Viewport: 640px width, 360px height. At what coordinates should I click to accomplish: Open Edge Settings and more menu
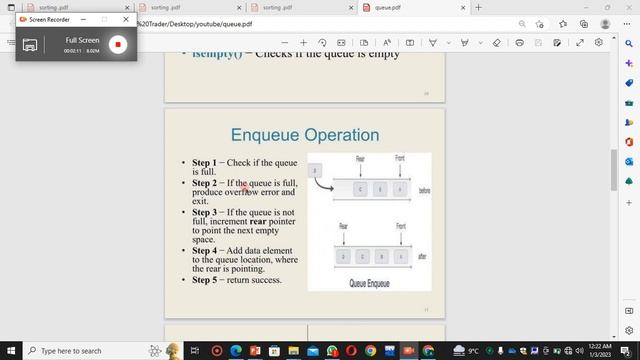(627, 24)
